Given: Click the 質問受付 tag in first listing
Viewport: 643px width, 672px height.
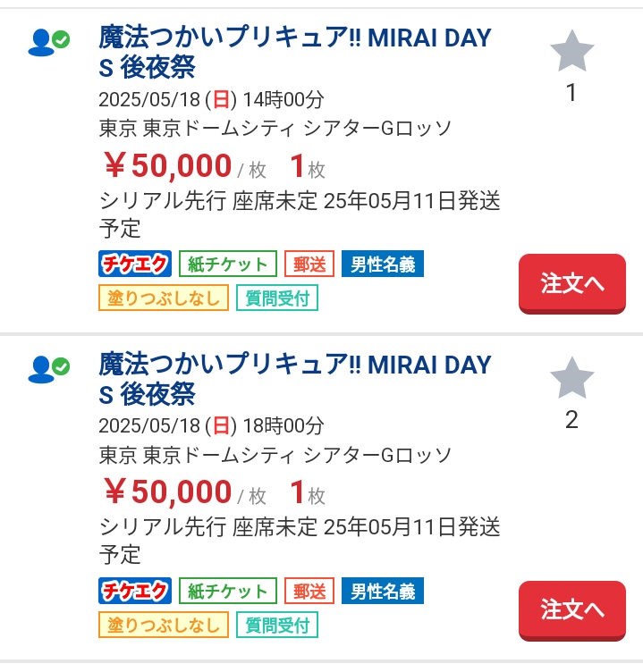Looking at the screenshot, I should (x=277, y=298).
